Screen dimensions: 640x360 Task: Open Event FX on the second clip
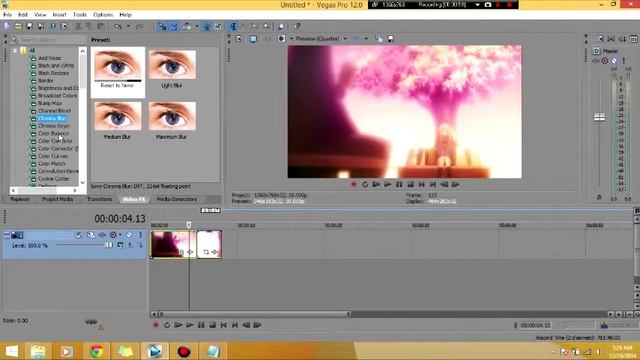point(215,252)
